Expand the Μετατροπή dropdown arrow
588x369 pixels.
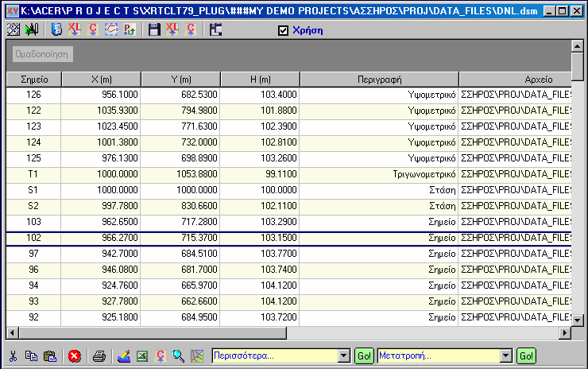pyautogui.click(x=506, y=355)
